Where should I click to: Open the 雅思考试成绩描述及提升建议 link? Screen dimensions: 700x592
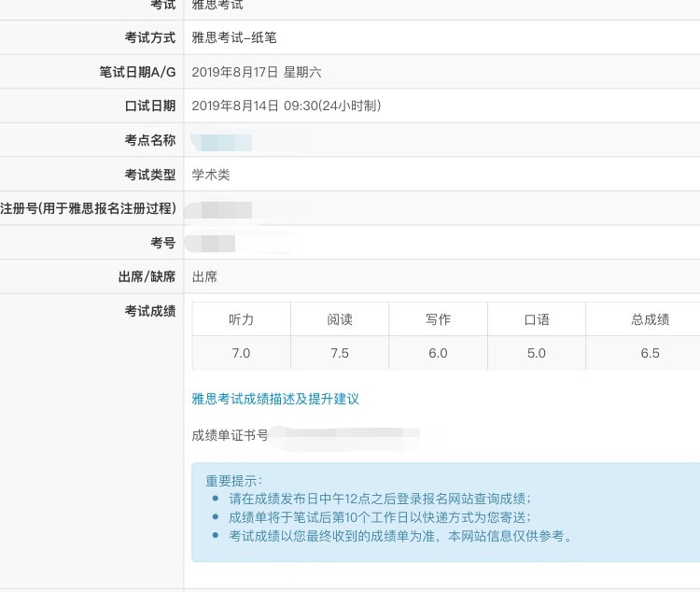click(x=275, y=399)
